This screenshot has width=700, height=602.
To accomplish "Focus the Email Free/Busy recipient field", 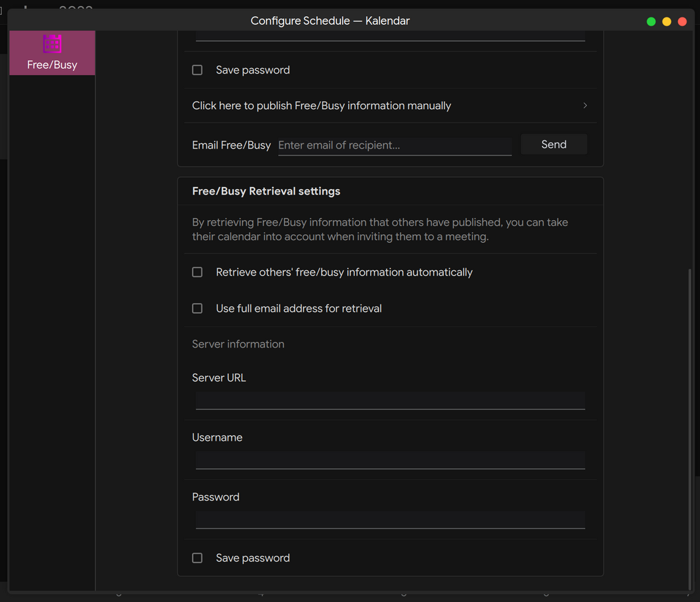I will pyautogui.click(x=394, y=145).
